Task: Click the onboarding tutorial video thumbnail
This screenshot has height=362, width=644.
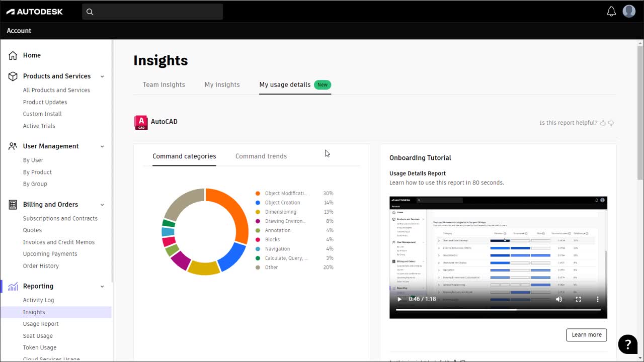Action: pyautogui.click(x=498, y=257)
